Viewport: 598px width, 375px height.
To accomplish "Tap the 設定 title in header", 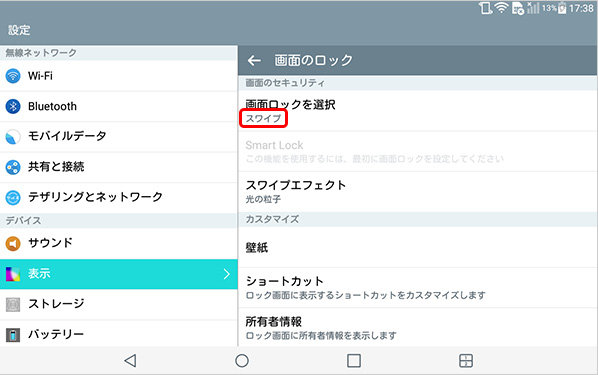I will coord(19,30).
